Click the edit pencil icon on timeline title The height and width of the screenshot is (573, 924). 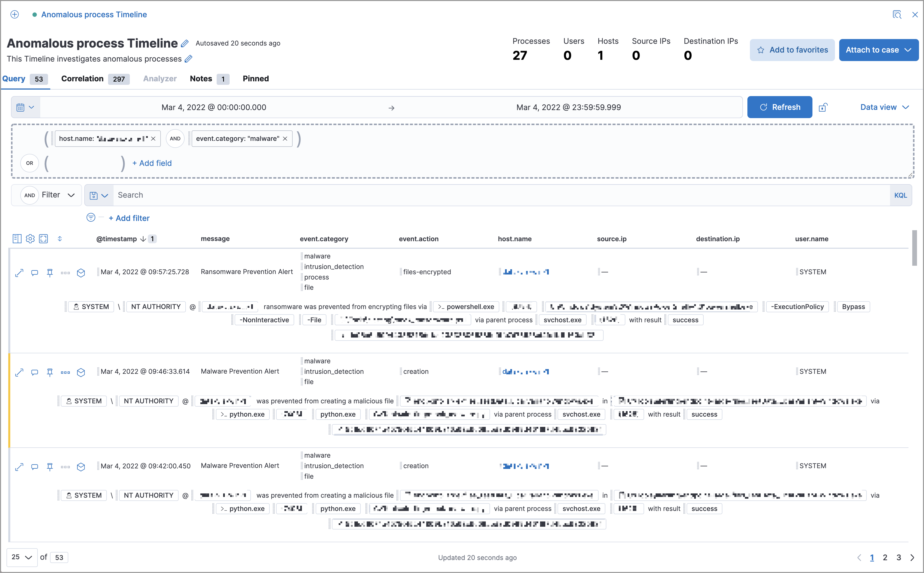[185, 43]
